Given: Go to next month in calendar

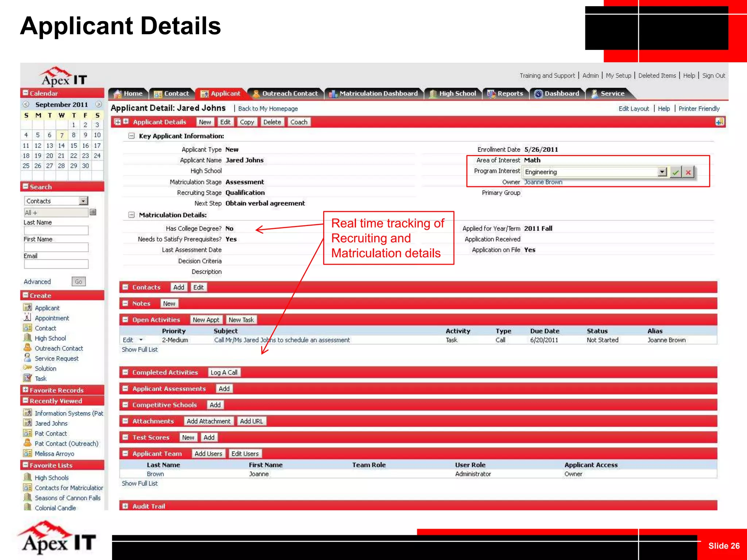Looking at the screenshot, I should pyautogui.click(x=98, y=104).
